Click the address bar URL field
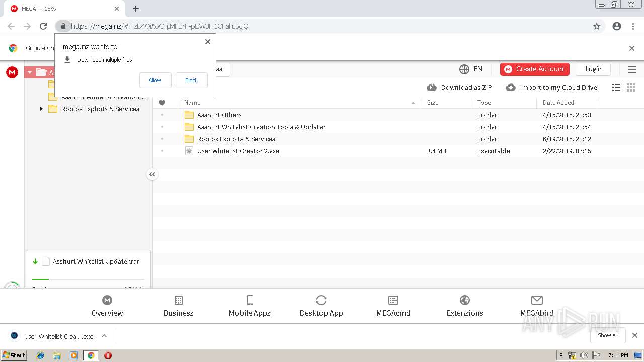644x362 pixels. (322, 26)
